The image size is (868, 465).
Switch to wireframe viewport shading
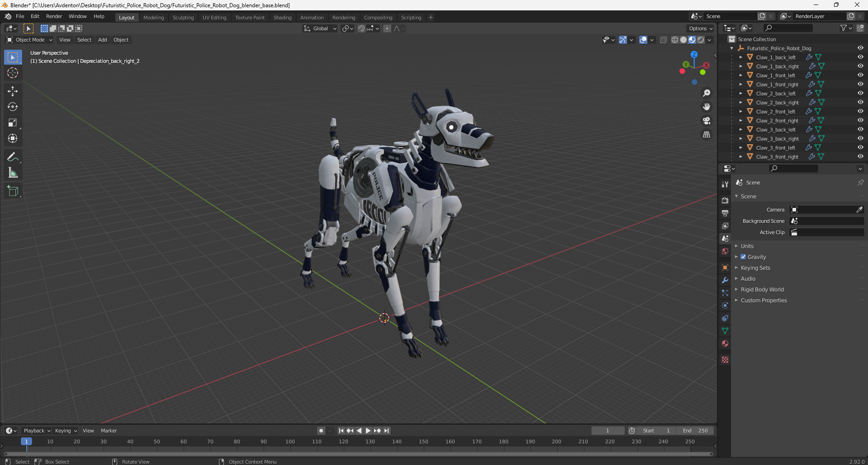pyautogui.click(x=674, y=40)
